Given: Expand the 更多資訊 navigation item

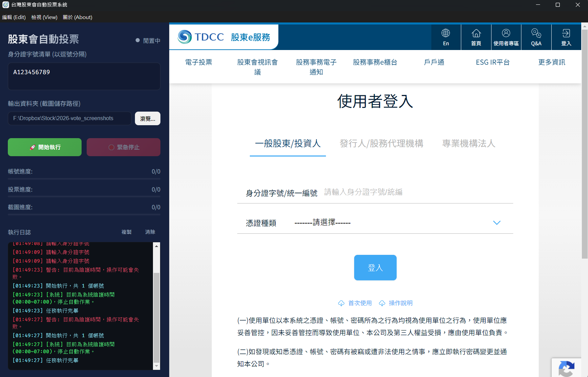Looking at the screenshot, I should [551, 62].
